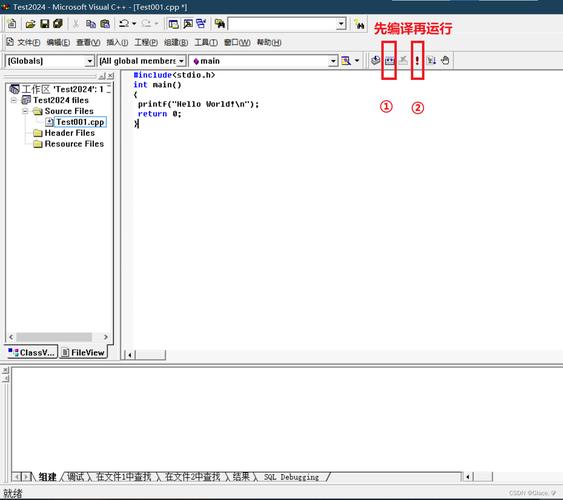Collapse the Test2024 files tree node
The image size is (563, 500).
14,100
